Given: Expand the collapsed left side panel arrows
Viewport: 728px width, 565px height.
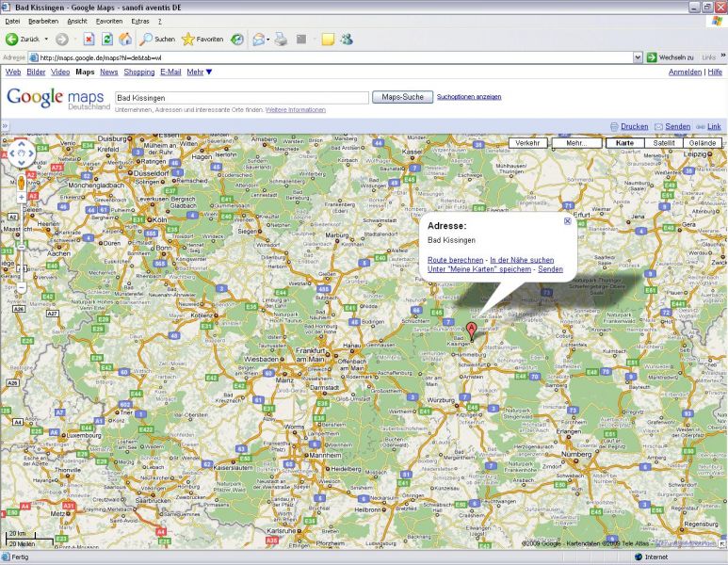Looking at the screenshot, I should (x=5, y=126).
